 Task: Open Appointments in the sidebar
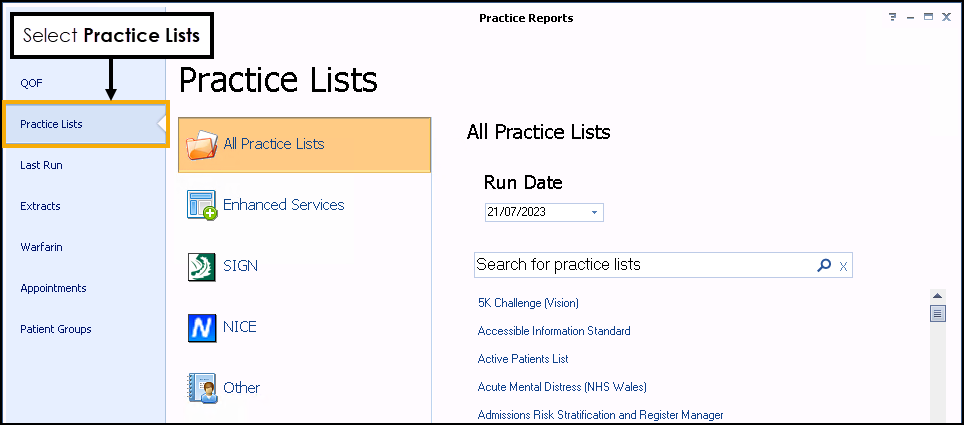coord(53,288)
